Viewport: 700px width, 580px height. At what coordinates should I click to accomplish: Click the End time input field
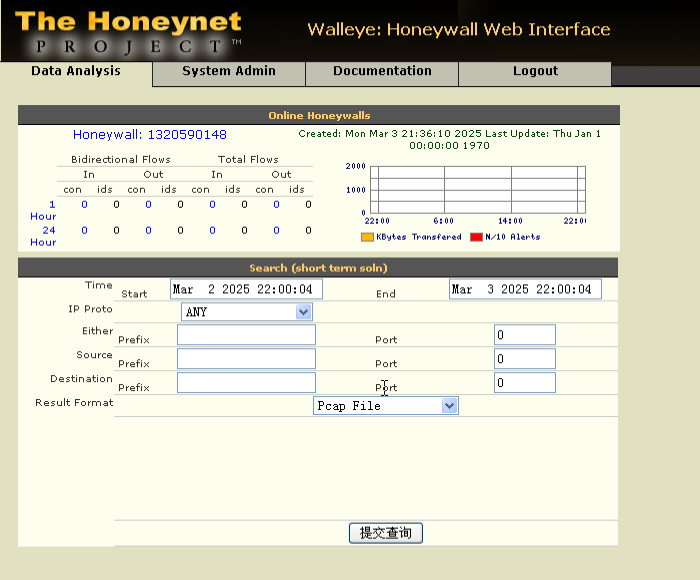525,289
